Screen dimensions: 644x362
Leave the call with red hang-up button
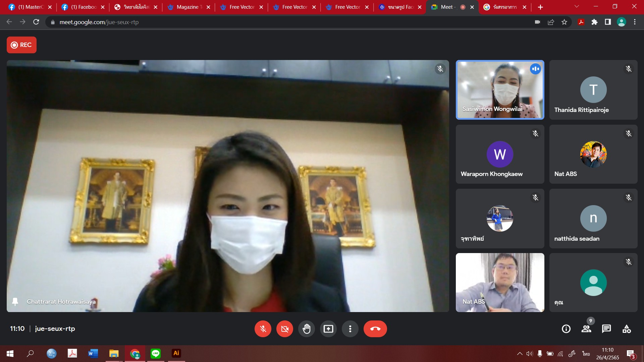(x=375, y=329)
